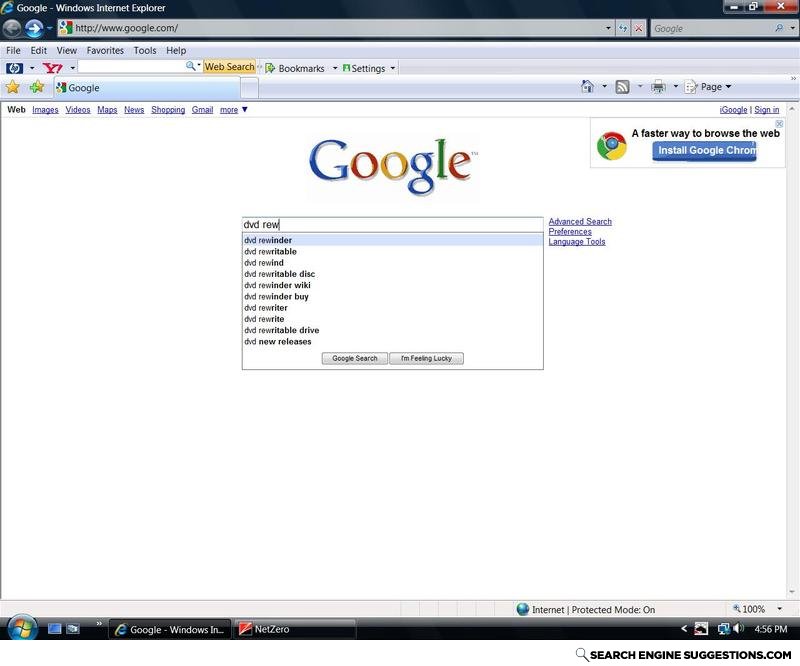Click the search magnifier in IE search box

click(779, 28)
